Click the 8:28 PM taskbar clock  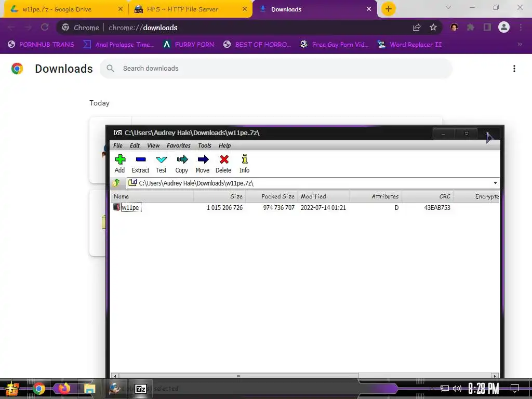(484, 388)
